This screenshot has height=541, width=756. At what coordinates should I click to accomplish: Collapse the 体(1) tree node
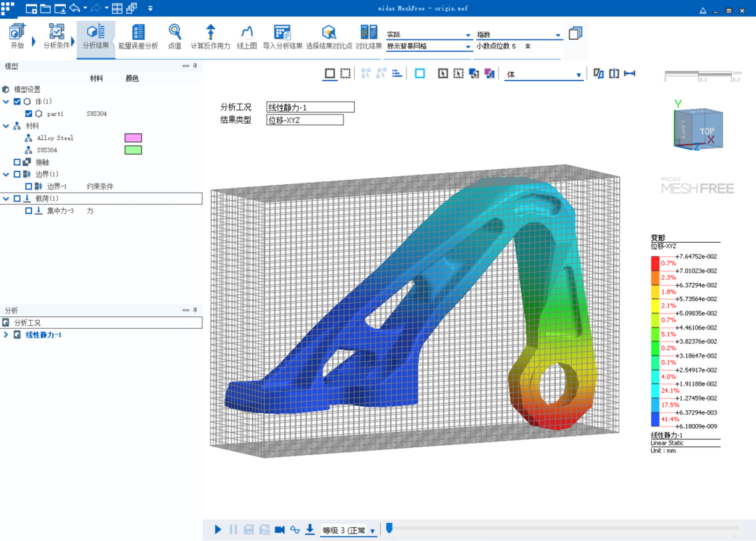(6, 101)
